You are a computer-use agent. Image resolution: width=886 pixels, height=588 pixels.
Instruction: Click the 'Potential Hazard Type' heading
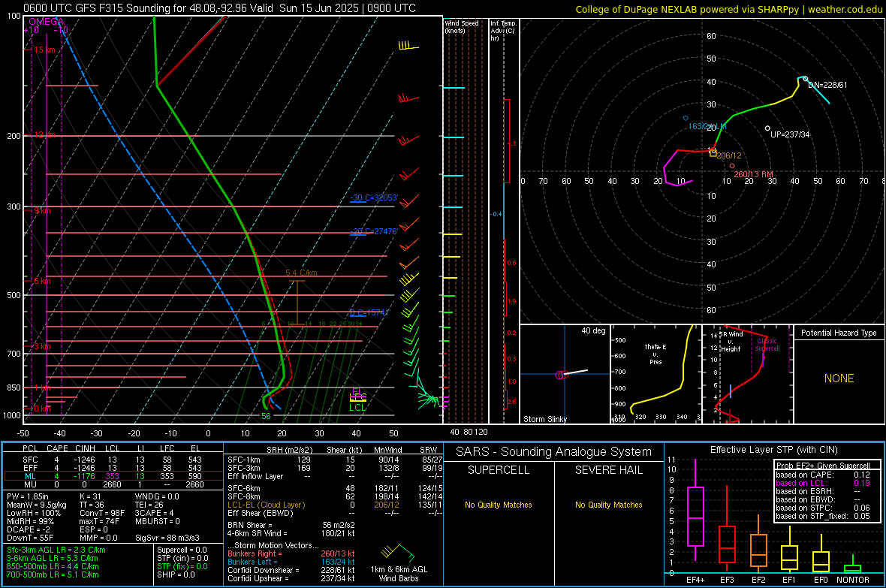[839, 333]
